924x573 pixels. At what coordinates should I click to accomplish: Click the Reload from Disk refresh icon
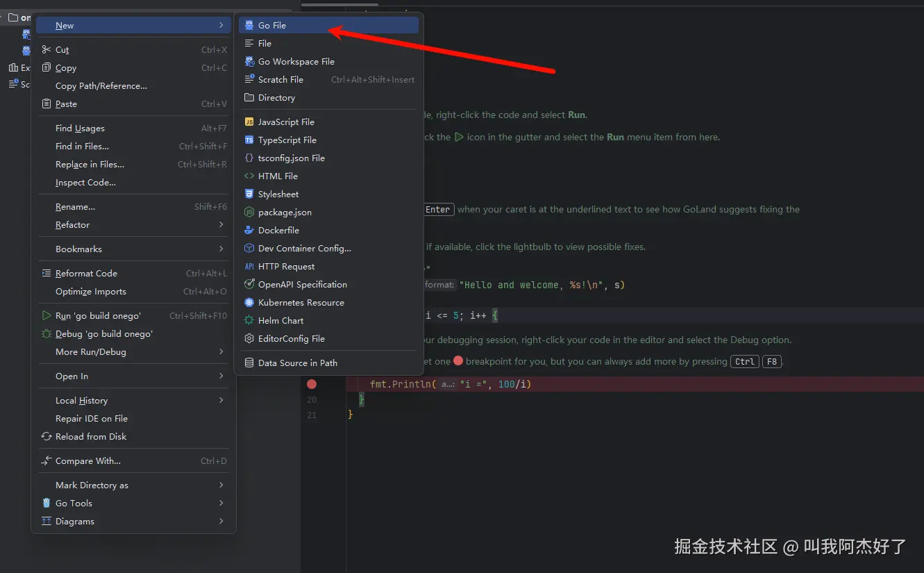(47, 436)
